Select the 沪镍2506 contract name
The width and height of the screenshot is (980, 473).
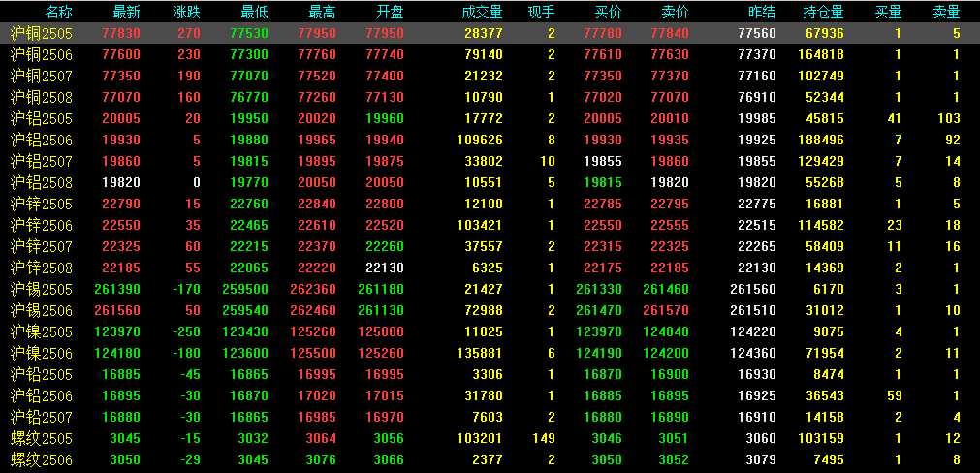pyautogui.click(x=42, y=353)
